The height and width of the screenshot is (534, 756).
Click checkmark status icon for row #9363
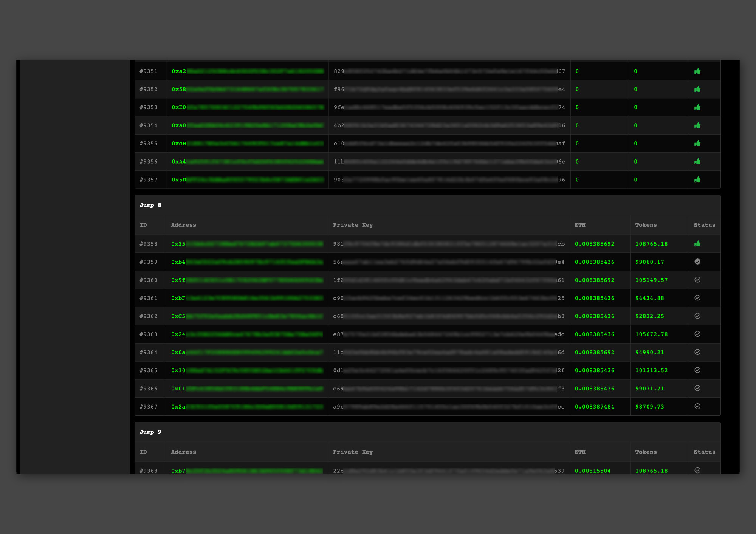click(697, 334)
